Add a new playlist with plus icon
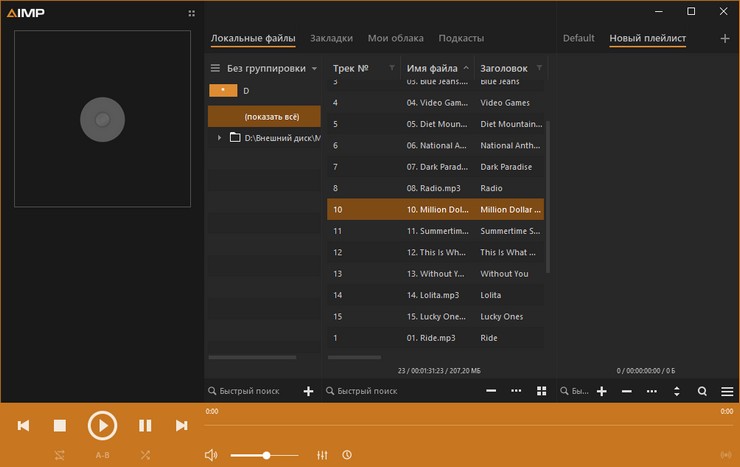This screenshot has height=467, width=740. coord(725,38)
